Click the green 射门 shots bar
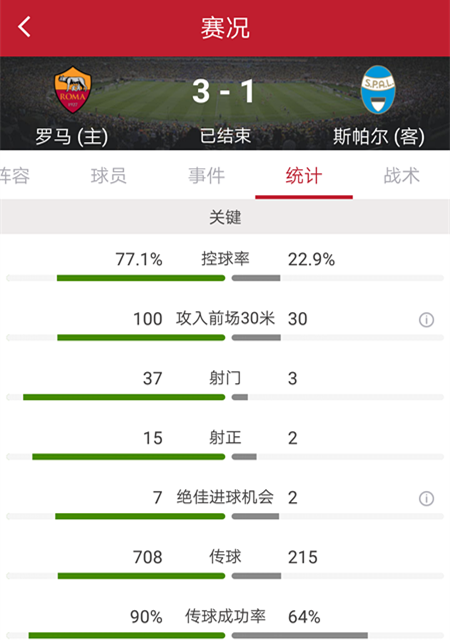This screenshot has height=640, width=450. coord(124,397)
